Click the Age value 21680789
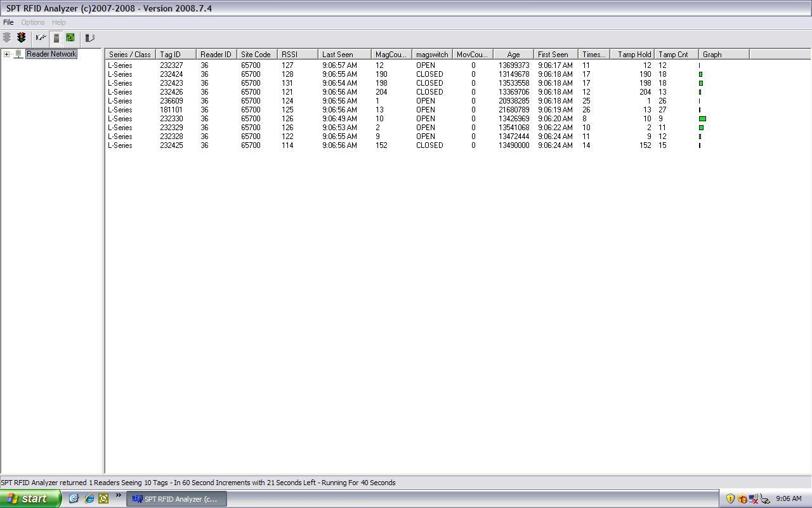Image resolution: width=812 pixels, height=508 pixels. pos(514,110)
